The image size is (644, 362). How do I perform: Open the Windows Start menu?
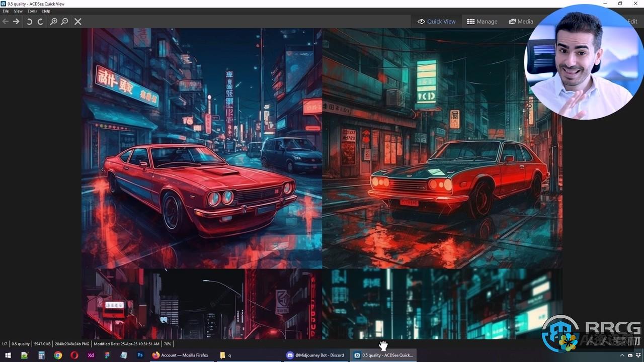pos(8,355)
